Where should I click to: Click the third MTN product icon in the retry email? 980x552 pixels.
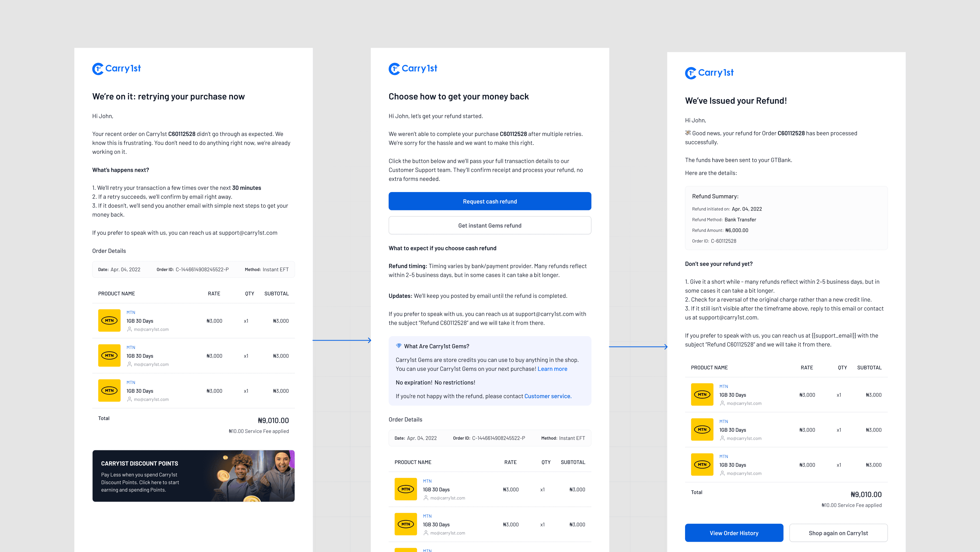tap(109, 390)
